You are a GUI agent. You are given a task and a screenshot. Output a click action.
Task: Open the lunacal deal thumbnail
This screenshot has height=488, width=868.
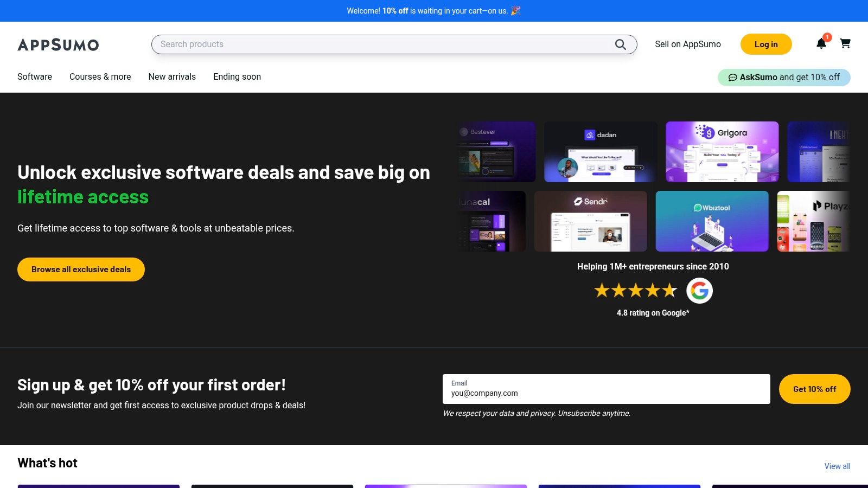coord(492,221)
